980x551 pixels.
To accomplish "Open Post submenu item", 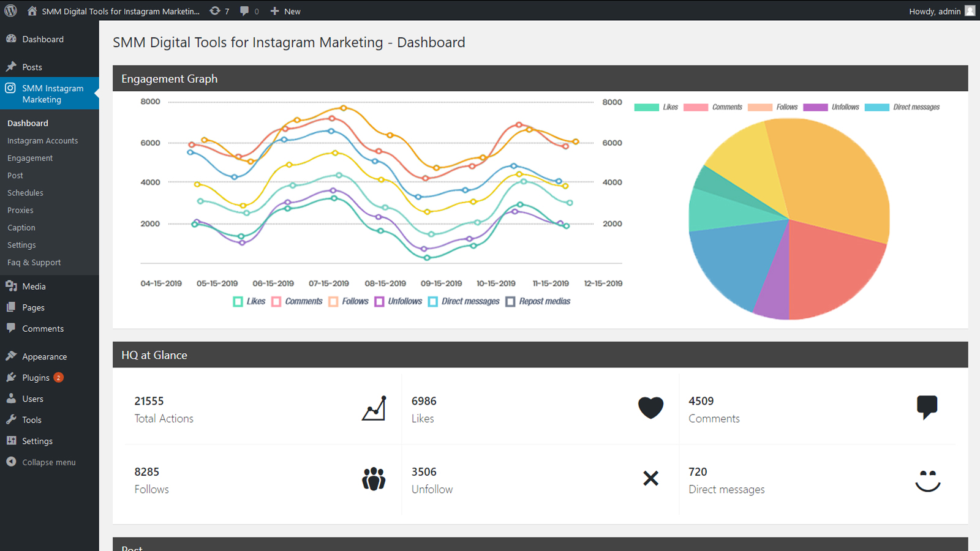I will tap(15, 176).
